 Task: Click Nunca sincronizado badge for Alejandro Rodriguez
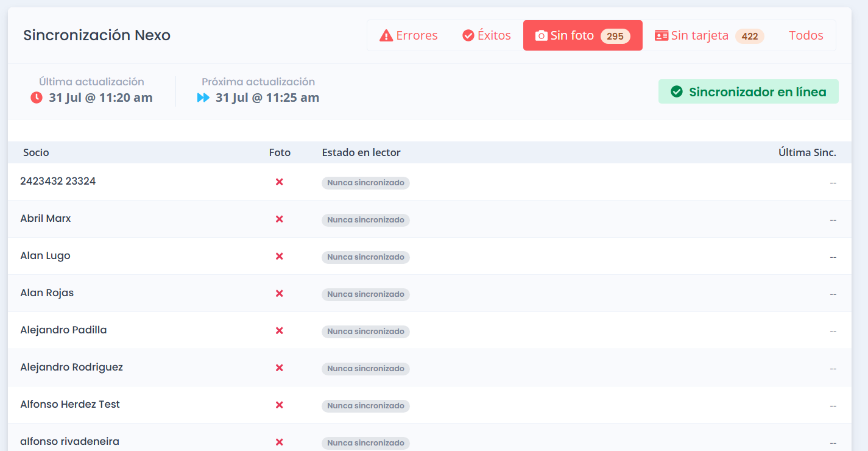pyautogui.click(x=365, y=369)
